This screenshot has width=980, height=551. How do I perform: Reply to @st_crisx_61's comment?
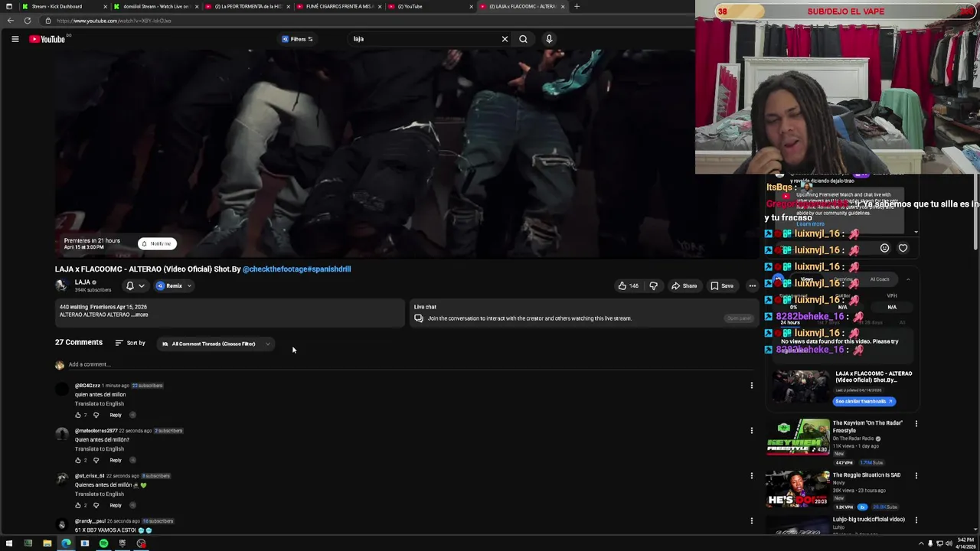pos(116,505)
